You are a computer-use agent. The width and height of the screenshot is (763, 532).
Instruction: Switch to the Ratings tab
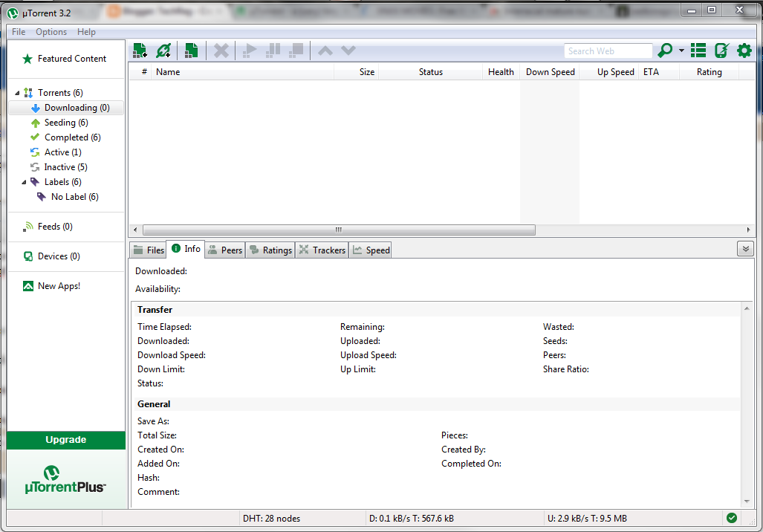(270, 250)
